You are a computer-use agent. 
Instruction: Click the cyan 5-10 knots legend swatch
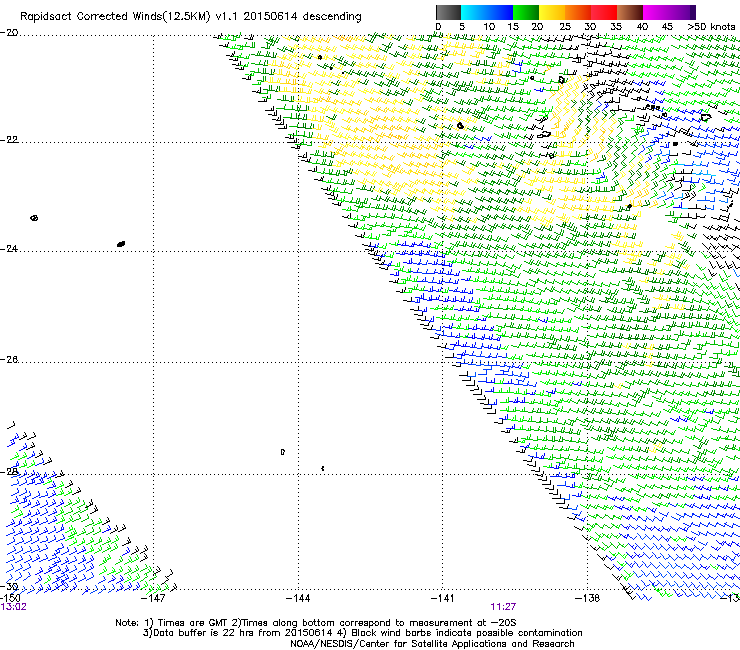point(474,12)
